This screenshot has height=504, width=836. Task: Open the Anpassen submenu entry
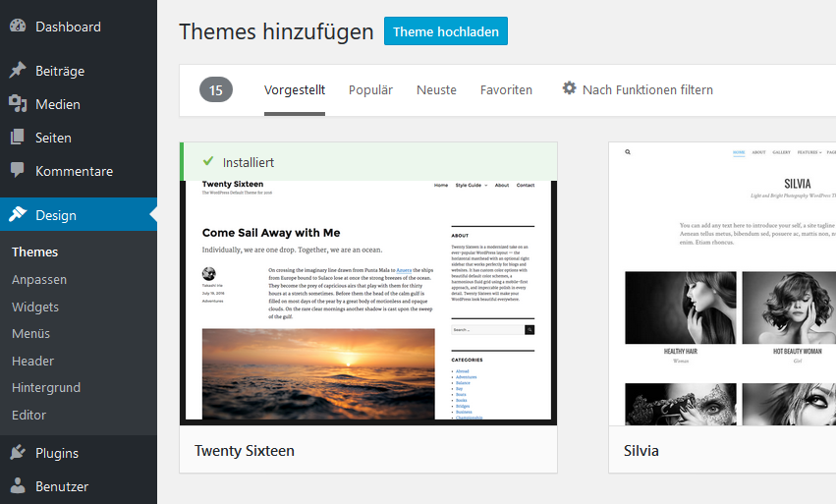pos(39,279)
